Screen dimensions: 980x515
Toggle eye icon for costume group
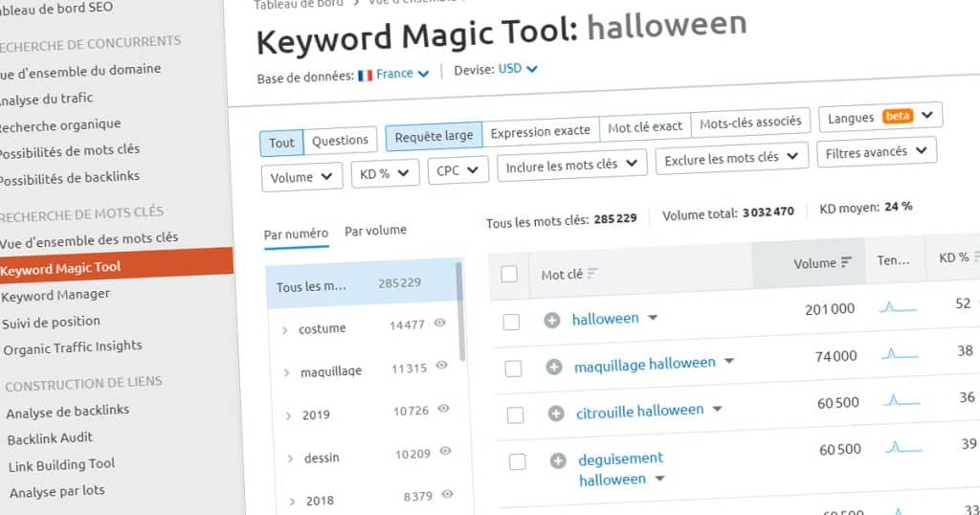(440, 323)
